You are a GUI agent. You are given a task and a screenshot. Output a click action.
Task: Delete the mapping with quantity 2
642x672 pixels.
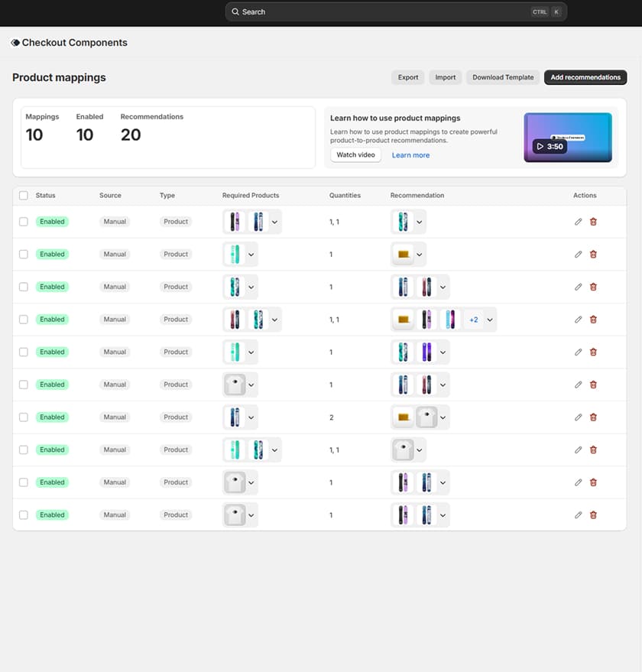594,417
